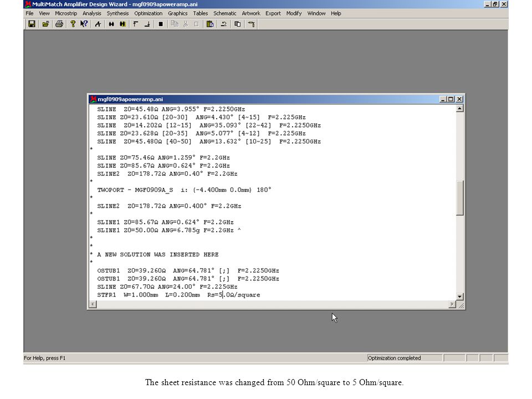The width and height of the screenshot is (532, 399).
Task: Open the Help menu
Action: [x=336, y=13]
